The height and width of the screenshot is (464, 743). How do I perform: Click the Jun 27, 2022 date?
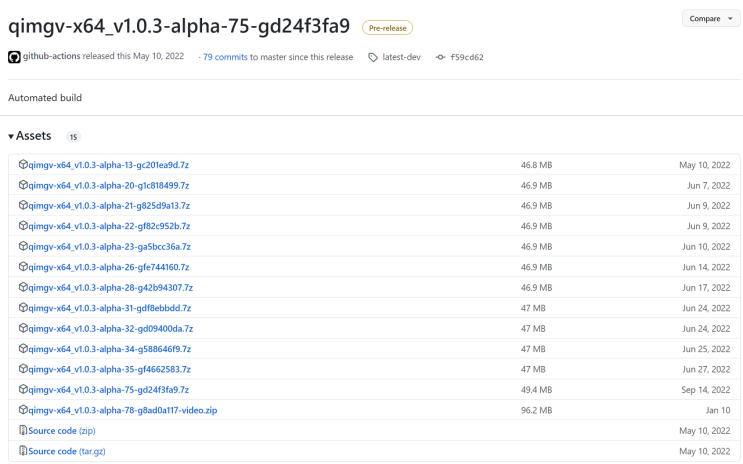(706, 369)
